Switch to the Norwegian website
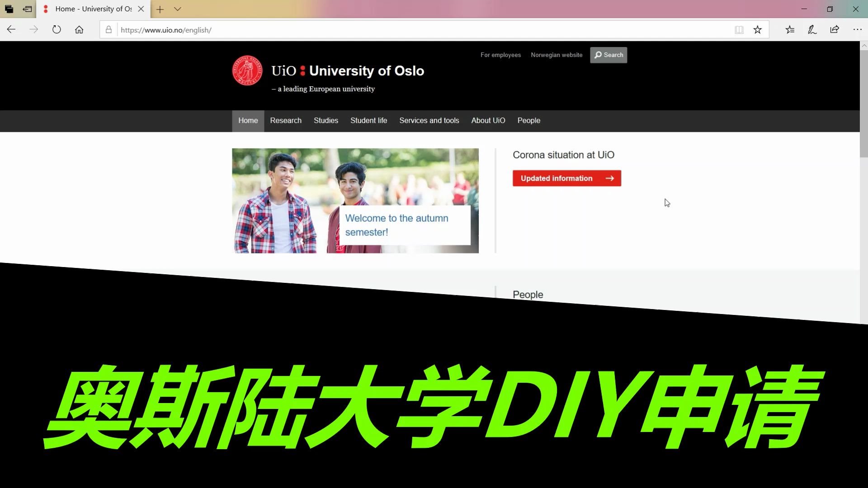868x488 pixels. [x=557, y=55]
